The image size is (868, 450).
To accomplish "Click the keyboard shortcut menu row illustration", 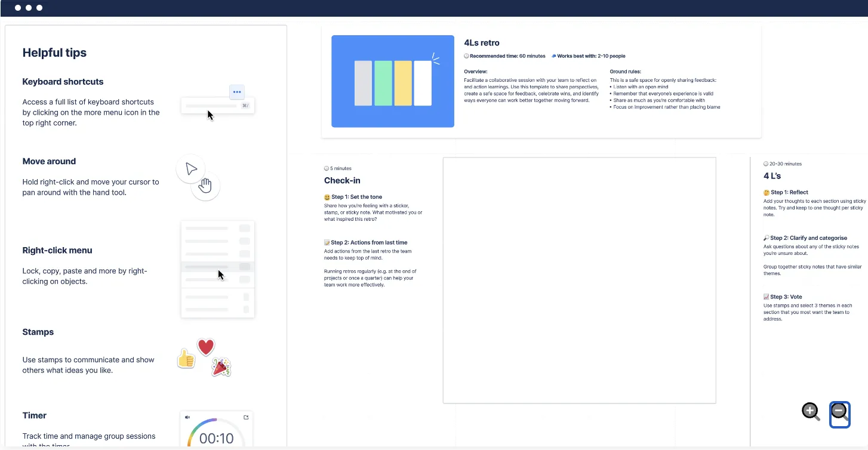I will (x=218, y=106).
